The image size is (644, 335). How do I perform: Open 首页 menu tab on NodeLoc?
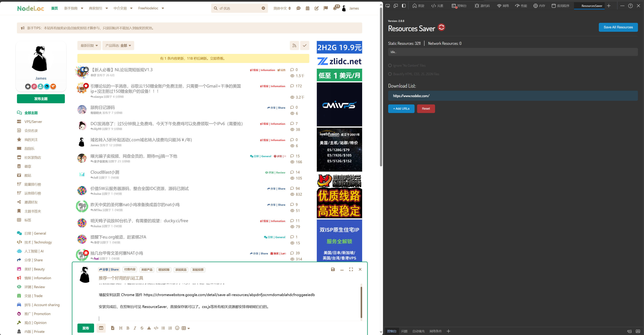pos(55,8)
